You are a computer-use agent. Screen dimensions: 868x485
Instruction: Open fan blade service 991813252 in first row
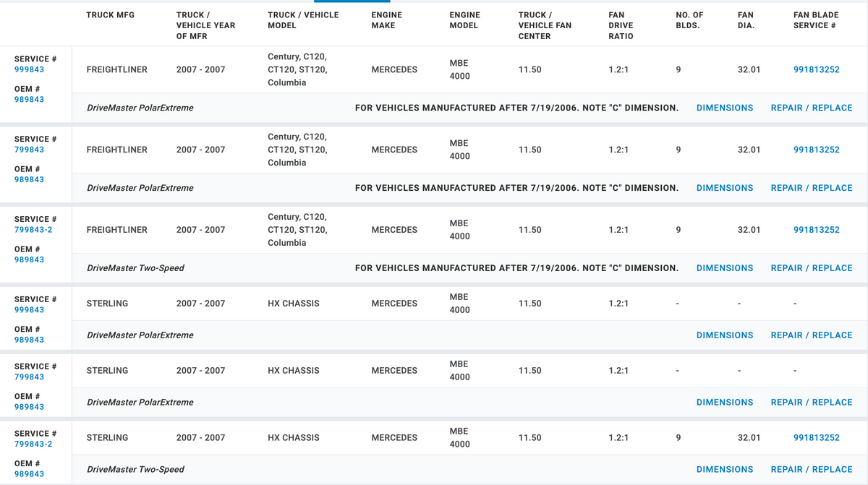[817, 70]
